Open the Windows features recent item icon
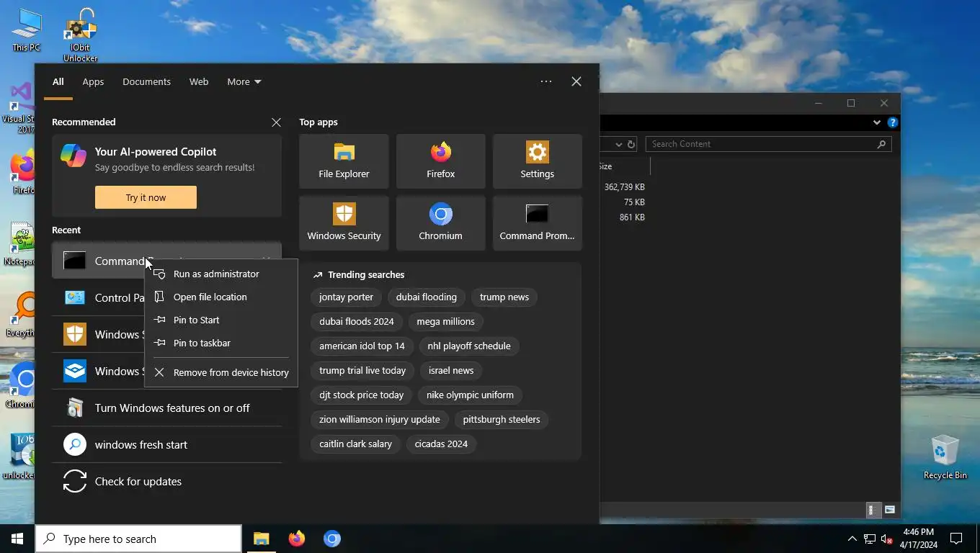This screenshot has height=553, width=980. [75, 408]
